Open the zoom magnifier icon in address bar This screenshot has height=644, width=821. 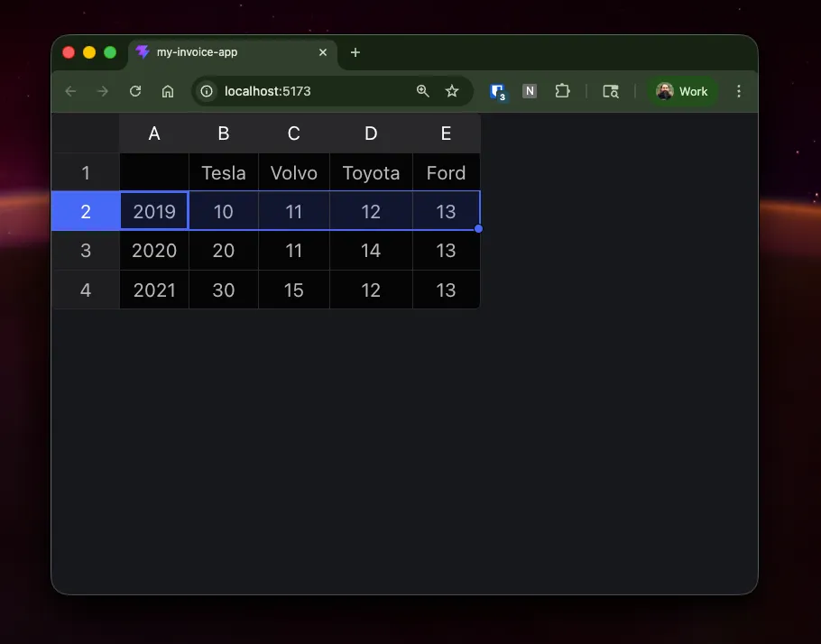pyautogui.click(x=422, y=91)
